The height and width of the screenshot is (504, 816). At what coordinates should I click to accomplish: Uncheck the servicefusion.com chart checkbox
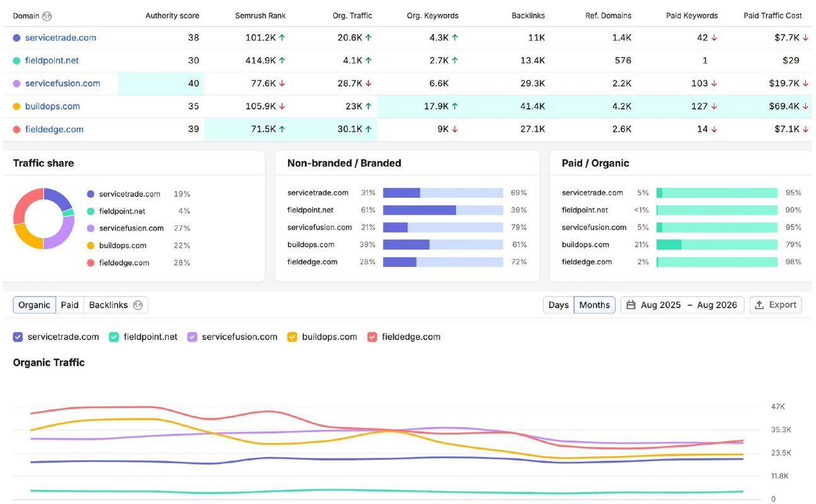click(192, 337)
